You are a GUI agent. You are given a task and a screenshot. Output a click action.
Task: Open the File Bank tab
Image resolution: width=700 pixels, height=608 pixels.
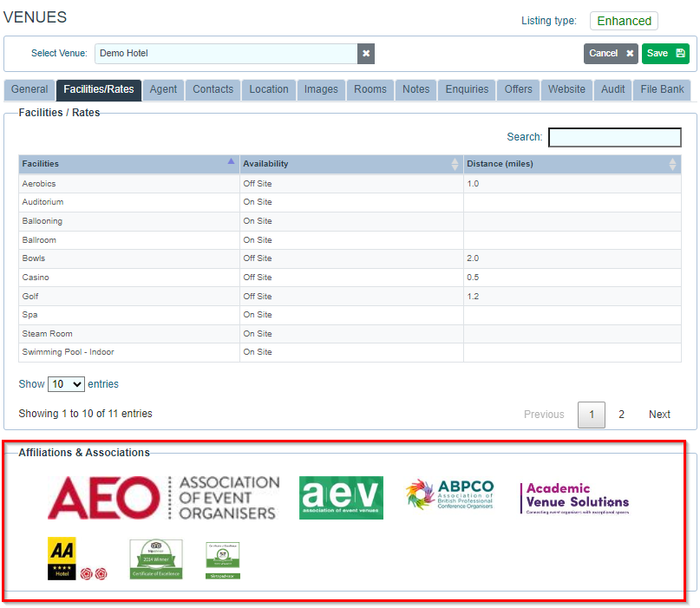662,89
